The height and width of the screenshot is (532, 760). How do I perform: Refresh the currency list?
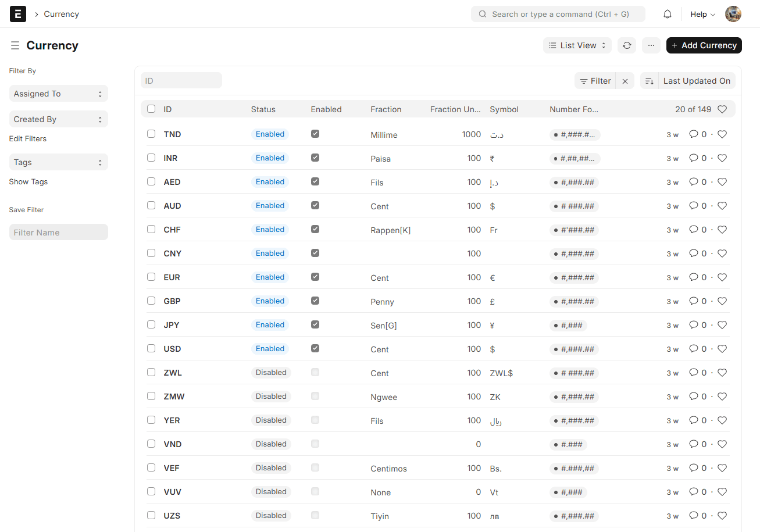627,45
